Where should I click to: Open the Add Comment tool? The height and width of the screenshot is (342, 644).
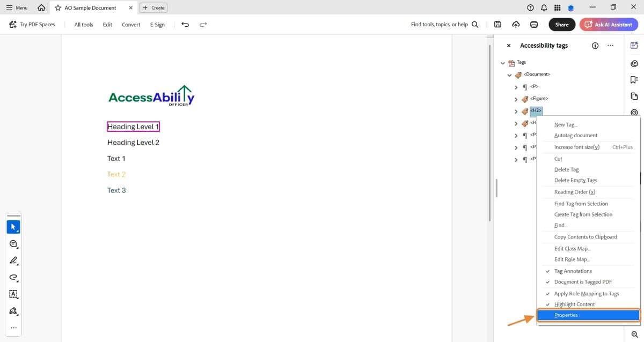[x=13, y=244]
